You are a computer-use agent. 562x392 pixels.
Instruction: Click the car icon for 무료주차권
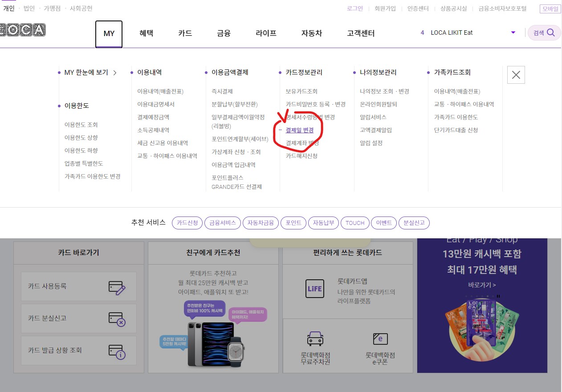315,339
